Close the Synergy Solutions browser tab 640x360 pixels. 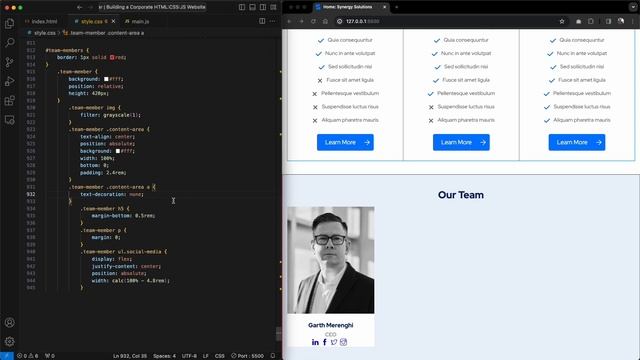click(x=384, y=7)
